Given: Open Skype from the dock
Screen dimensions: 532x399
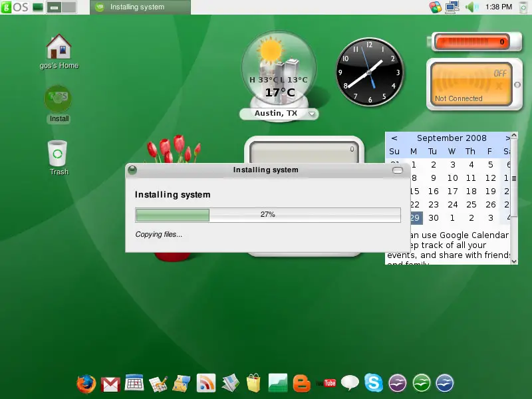Looking at the screenshot, I should (x=374, y=384).
